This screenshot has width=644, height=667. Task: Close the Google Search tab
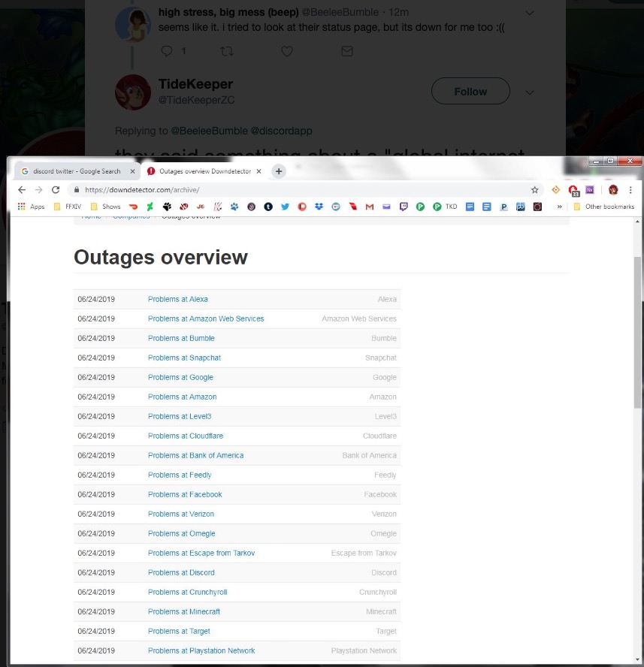(x=132, y=171)
